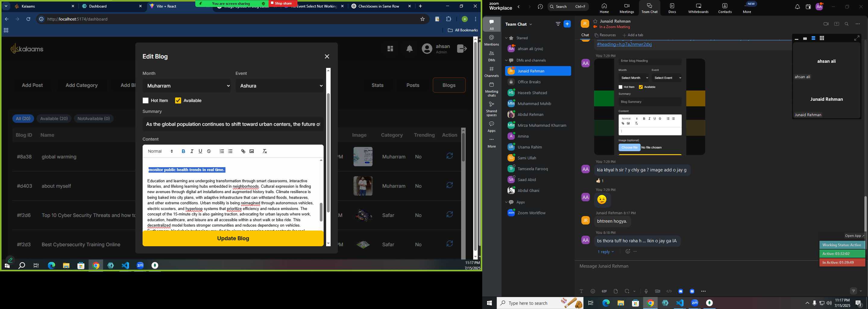Insert code snippet in Zoom composer
The height and width of the screenshot is (309, 868).
click(669, 291)
